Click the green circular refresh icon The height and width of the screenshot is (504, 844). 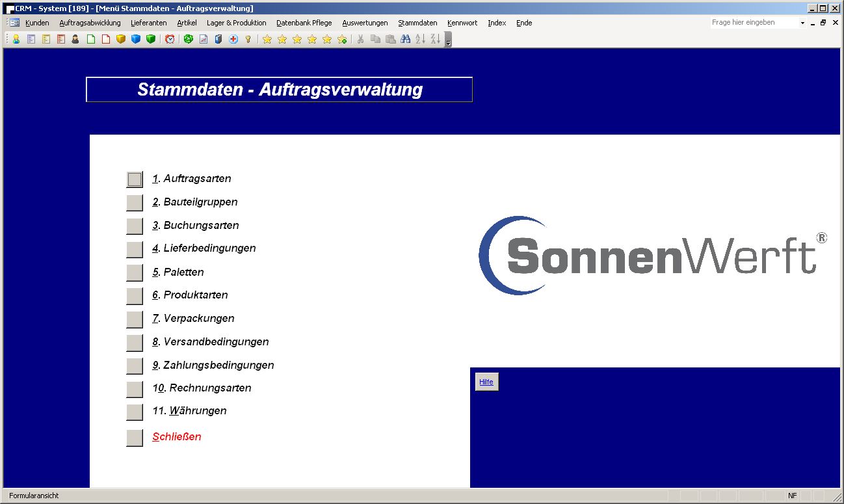pos(189,39)
